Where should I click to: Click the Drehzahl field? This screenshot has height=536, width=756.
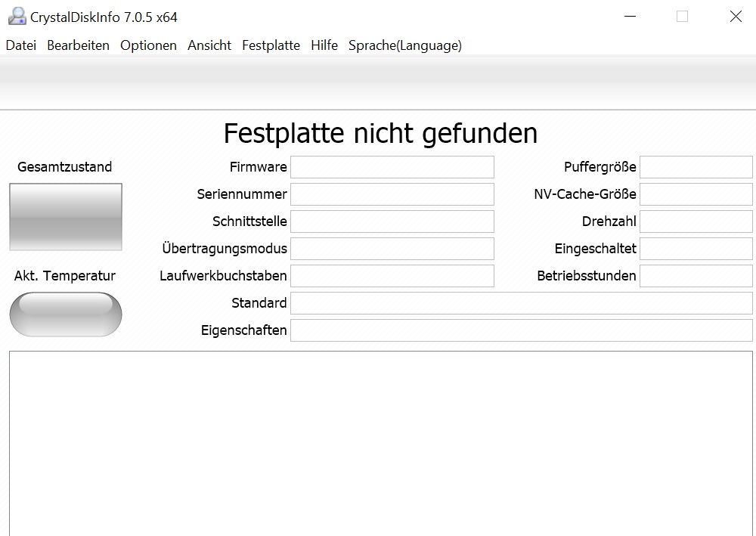coord(696,222)
